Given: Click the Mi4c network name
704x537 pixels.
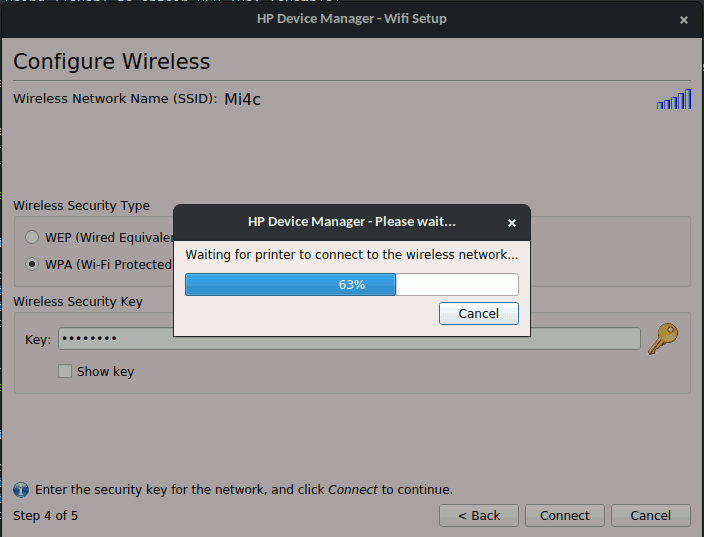Looking at the screenshot, I should (242, 99).
